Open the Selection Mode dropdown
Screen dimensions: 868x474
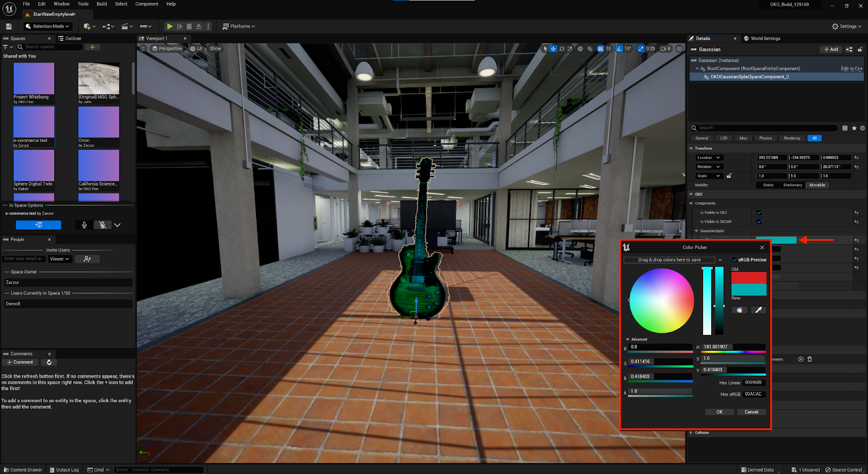coord(48,26)
